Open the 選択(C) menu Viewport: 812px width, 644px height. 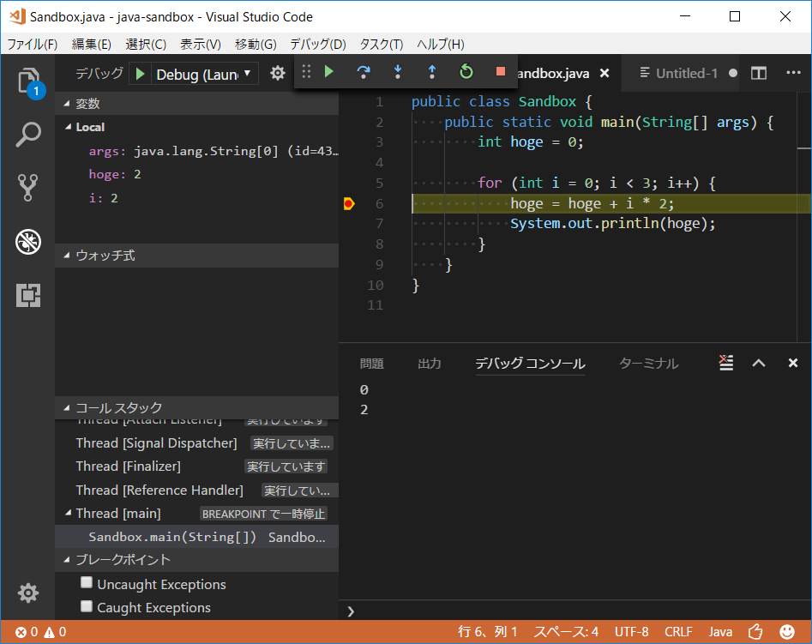click(146, 44)
